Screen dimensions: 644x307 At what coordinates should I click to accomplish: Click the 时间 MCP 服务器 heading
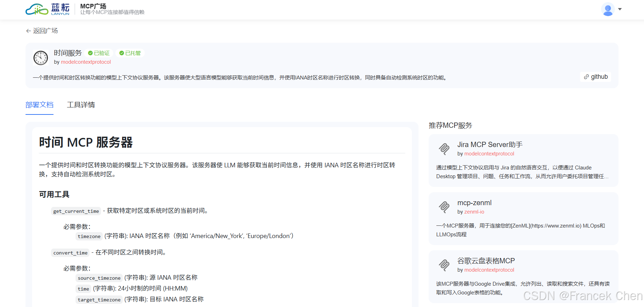86,142
